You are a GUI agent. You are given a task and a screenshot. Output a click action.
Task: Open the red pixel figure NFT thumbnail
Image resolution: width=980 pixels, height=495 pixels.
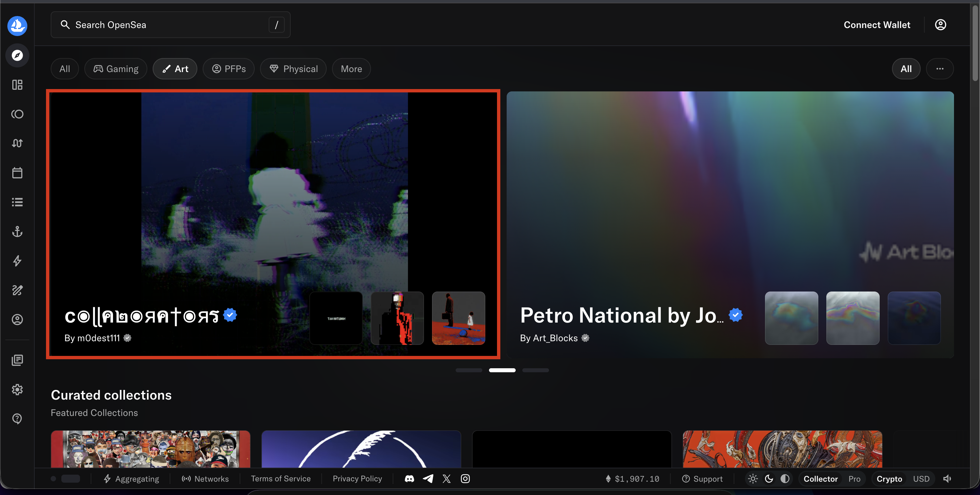397,318
